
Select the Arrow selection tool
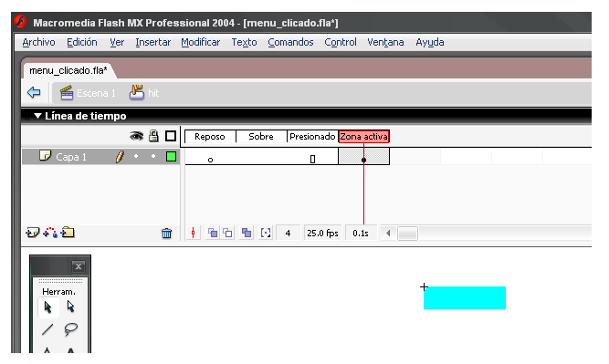pos(48,307)
